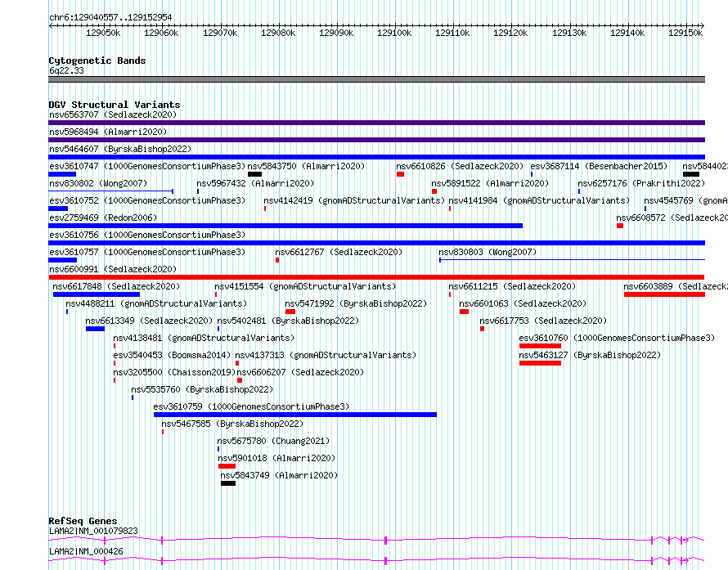Select nsv4142419 (gnomADStructuralVariants) label

pos(354,200)
